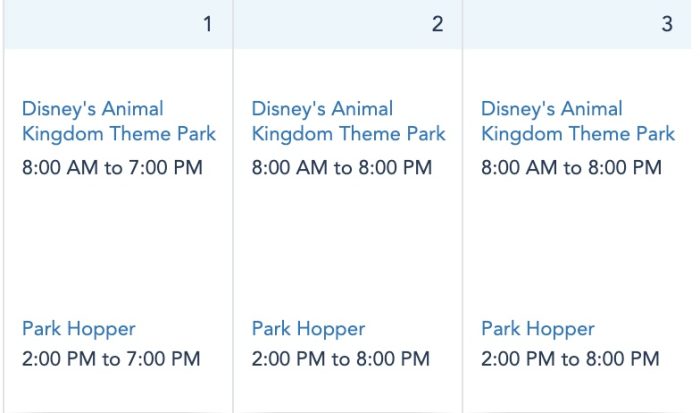The height and width of the screenshot is (413, 700).
Task: Click the Park Hopper link on day 1
Action: pos(78,328)
